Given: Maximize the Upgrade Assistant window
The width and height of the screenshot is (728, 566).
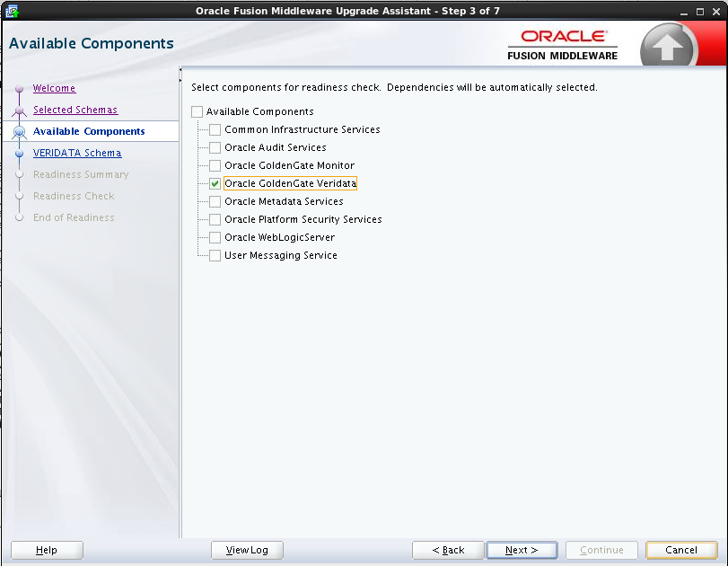Looking at the screenshot, I should tap(700, 12).
